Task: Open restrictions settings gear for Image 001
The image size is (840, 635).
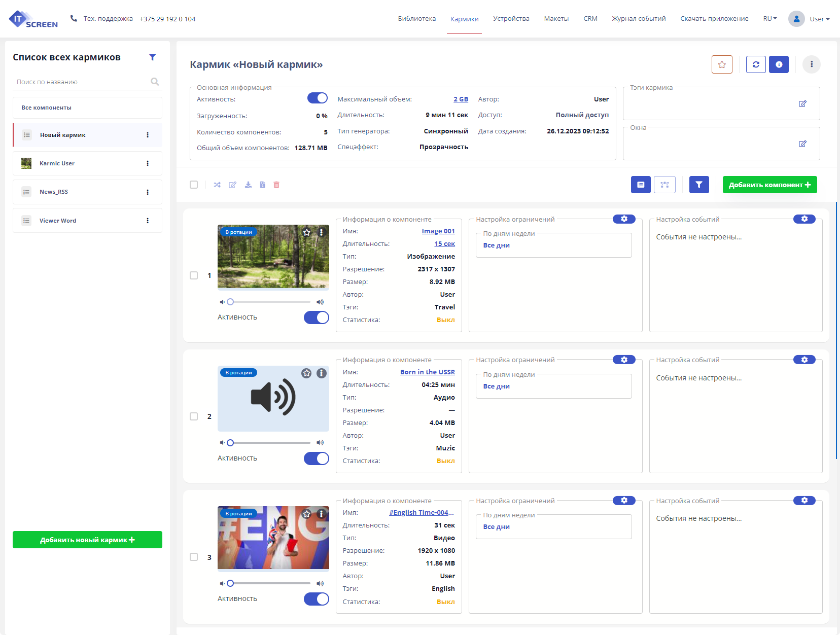Action: (x=624, y=219)
